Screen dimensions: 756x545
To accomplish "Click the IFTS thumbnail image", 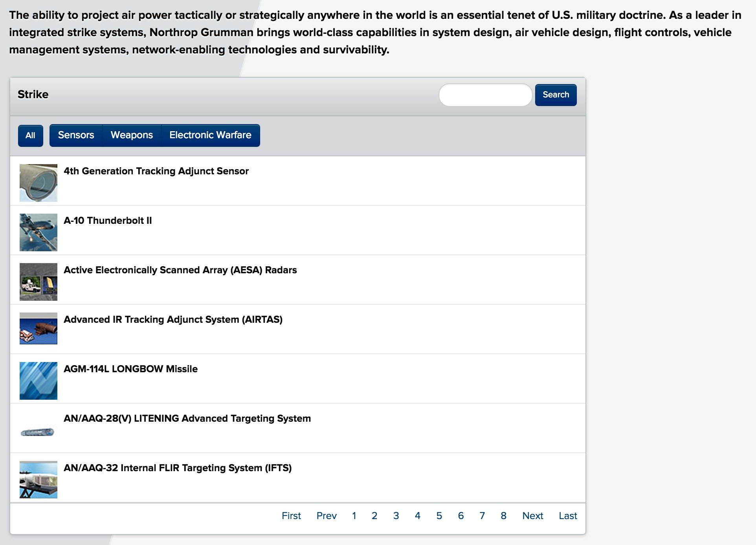I will [x=39, y=480].
